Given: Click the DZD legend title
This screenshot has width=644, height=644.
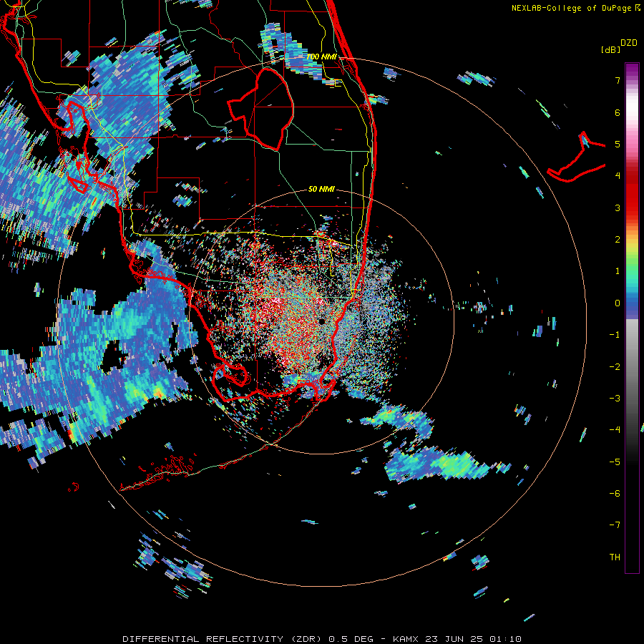Looking at the screenshot, I should click(x=629, y=43).
